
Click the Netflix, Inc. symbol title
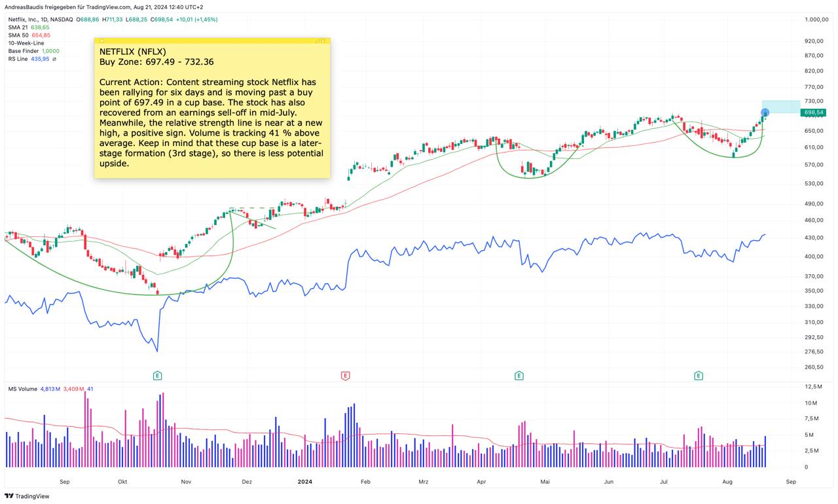pos(27,20)
